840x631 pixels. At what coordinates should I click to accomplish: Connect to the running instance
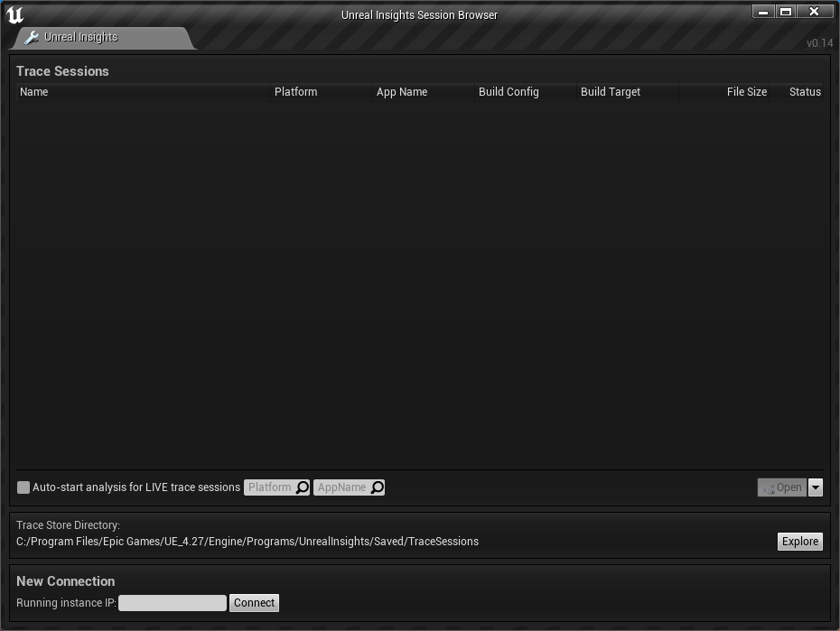tap(254, 603)
